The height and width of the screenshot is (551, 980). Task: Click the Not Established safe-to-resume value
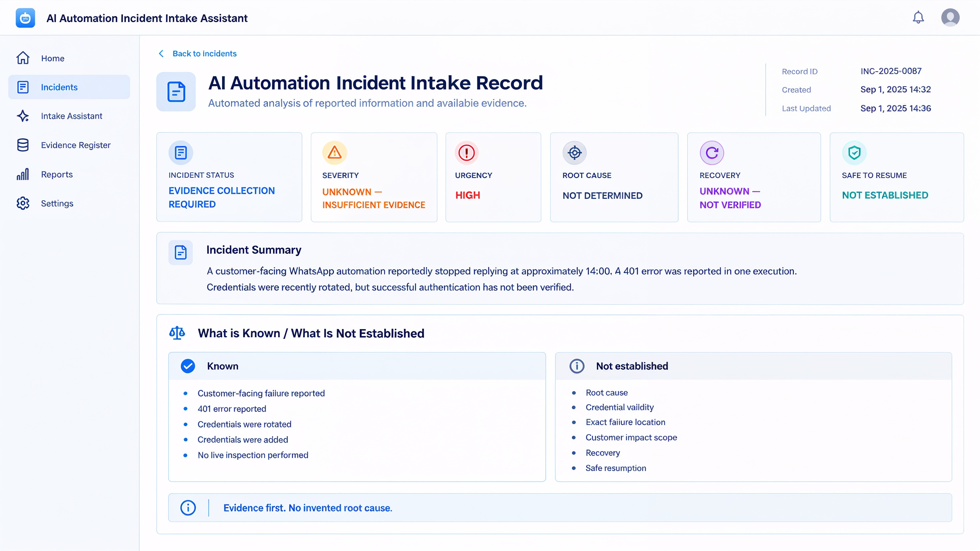click(x=885, y=195)
